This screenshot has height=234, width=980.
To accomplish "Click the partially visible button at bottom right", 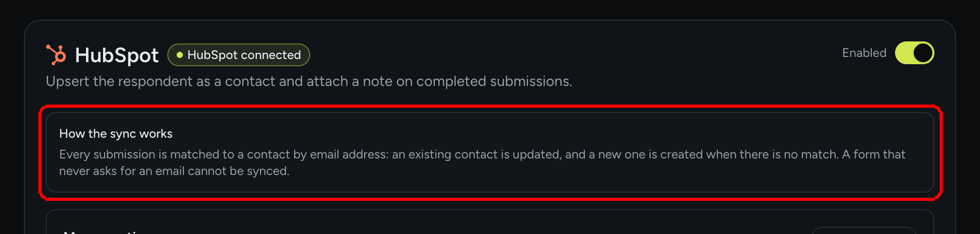I will click(864, 230).
